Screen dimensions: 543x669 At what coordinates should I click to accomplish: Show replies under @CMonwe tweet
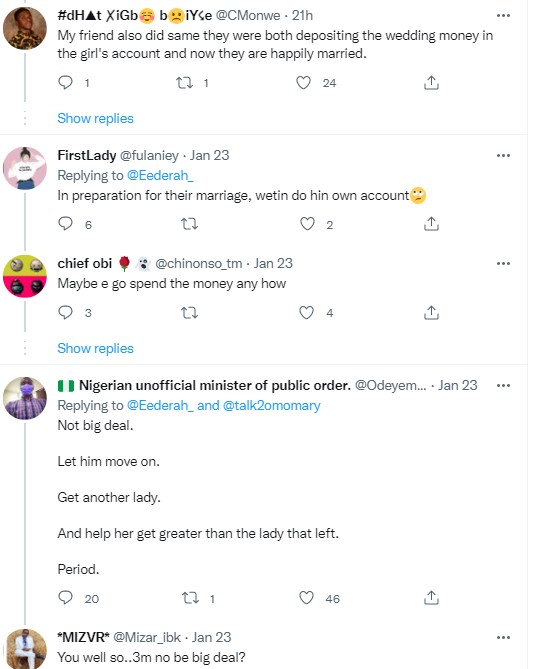coord(96,118)
